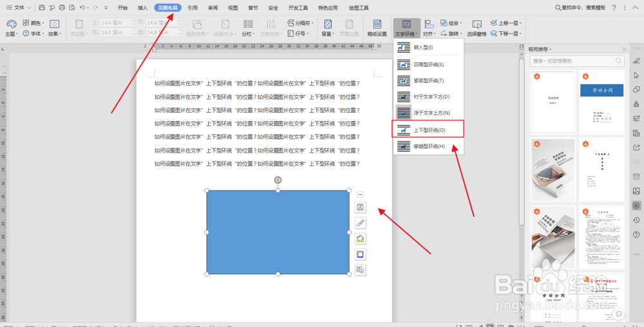Click the floating shape outline icon
Viewport: 644px width, 327px height.
click(x=360, y=254)
